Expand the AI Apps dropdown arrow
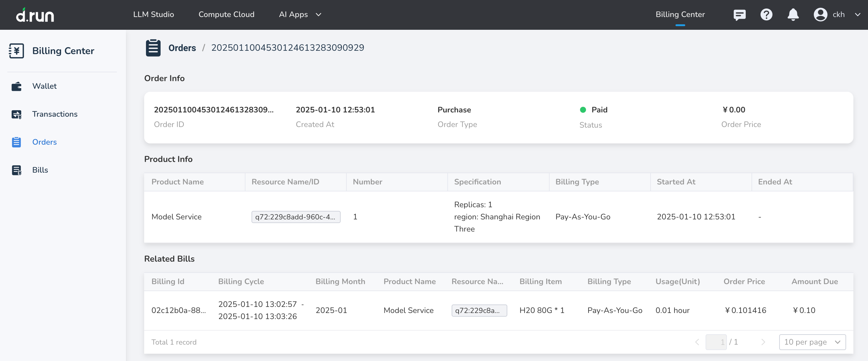The width and height of the screenshot is (868, 361). (x=318, y=15)
